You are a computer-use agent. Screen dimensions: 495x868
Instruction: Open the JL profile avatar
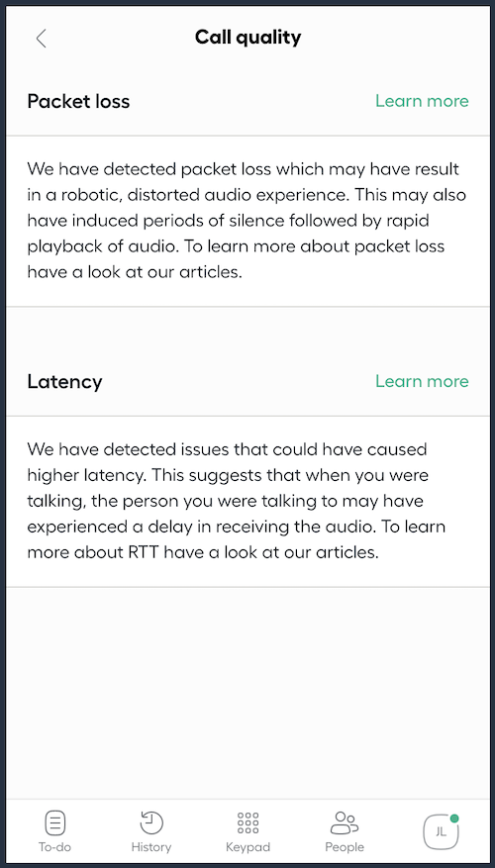point(441,831)
